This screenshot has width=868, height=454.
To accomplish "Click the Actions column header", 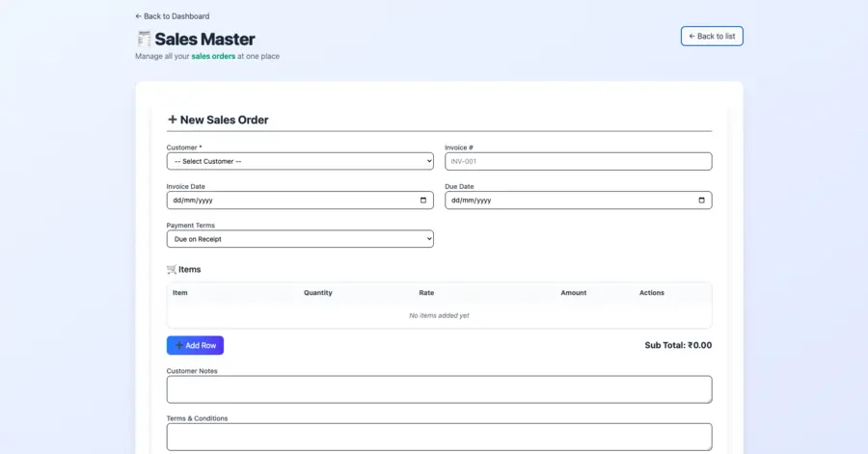I will [652, 292].
